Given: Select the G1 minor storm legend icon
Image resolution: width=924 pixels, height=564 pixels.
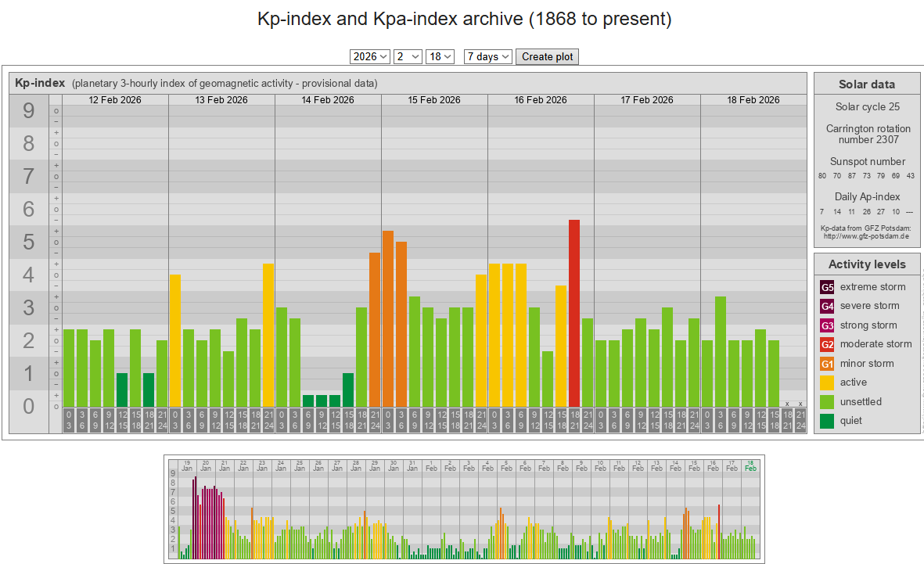Looking at the screenshot, I should pos(827,364).
